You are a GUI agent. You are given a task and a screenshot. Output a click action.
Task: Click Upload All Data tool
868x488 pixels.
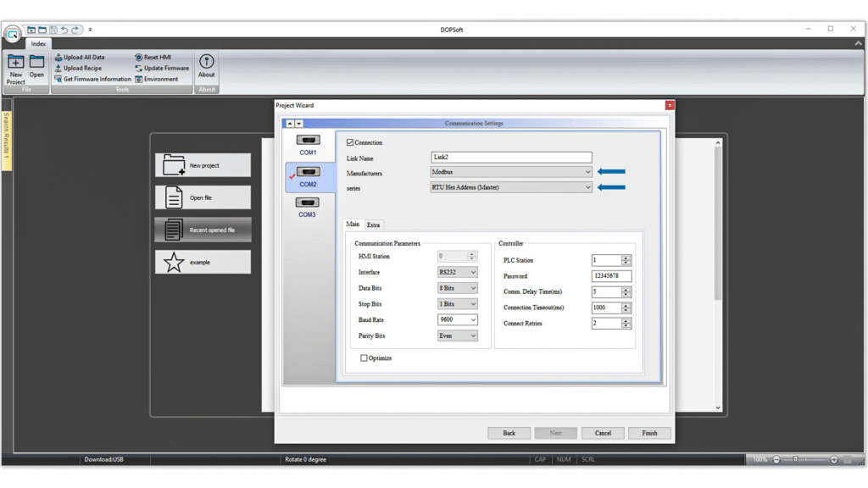tap(80, 58)
